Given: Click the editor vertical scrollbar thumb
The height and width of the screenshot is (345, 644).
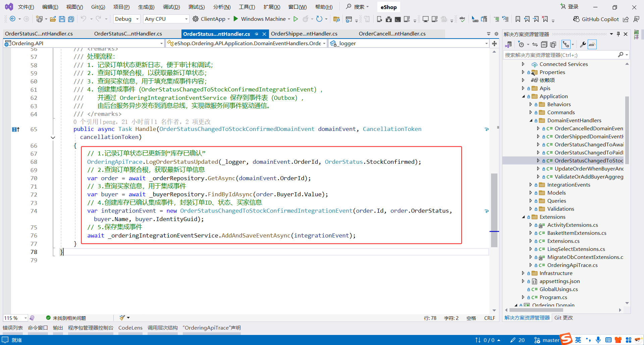Looking at the screenshot, I should (494, 210).
